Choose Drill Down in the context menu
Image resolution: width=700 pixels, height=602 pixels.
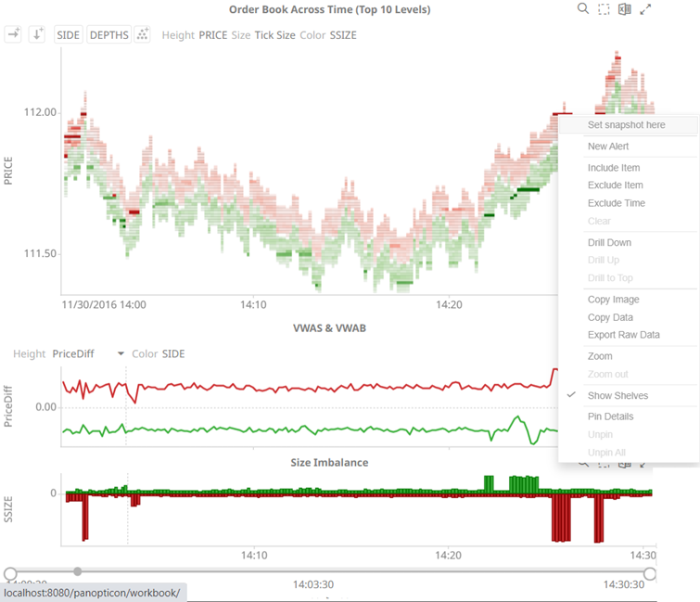pos(609,243)
